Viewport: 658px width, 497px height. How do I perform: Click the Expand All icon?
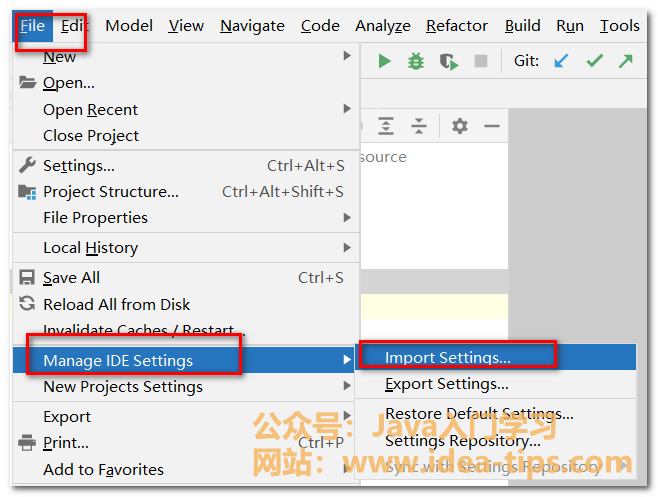[386, 126]
